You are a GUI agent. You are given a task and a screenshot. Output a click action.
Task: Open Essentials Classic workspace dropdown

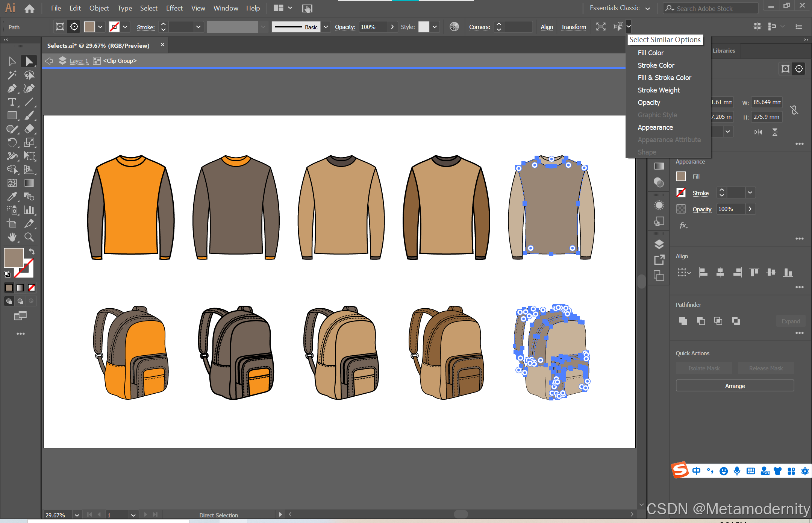(x=647, y=8)
